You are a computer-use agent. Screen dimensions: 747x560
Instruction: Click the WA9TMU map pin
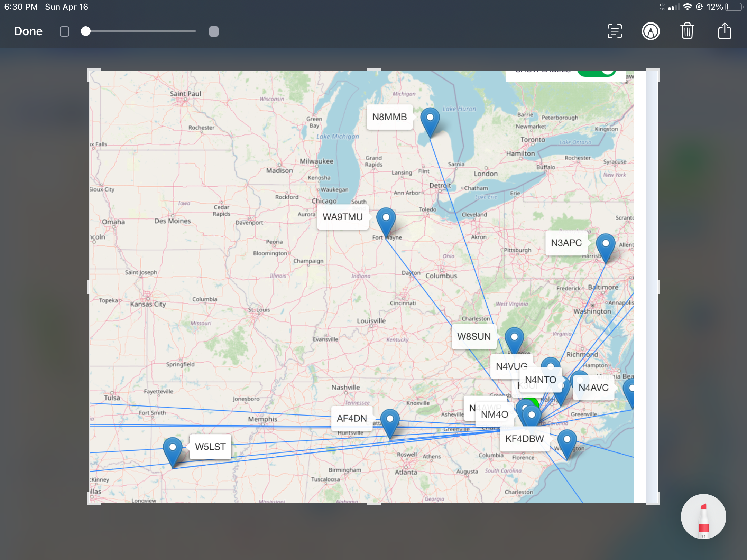click(x=386, y=223)
